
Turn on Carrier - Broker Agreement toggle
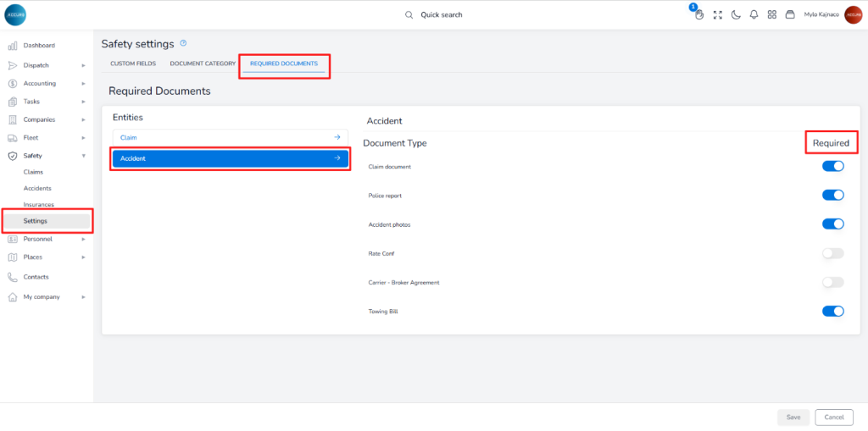832,282
